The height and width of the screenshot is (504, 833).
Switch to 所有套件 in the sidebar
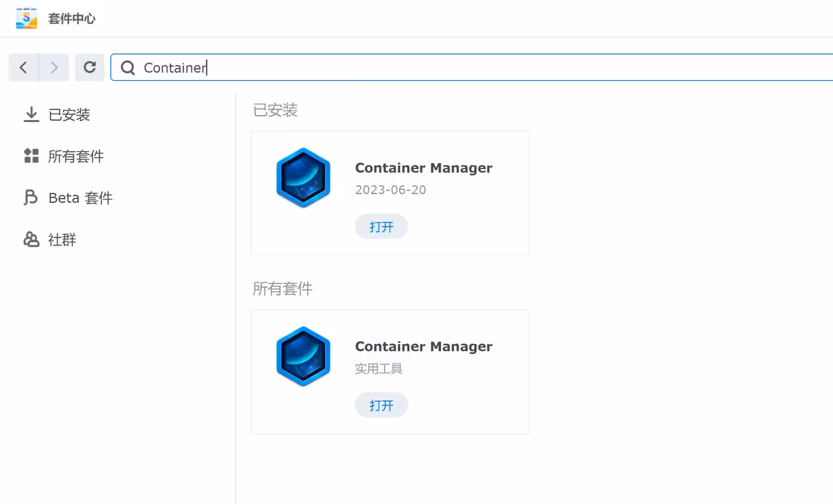pos(76,157)
